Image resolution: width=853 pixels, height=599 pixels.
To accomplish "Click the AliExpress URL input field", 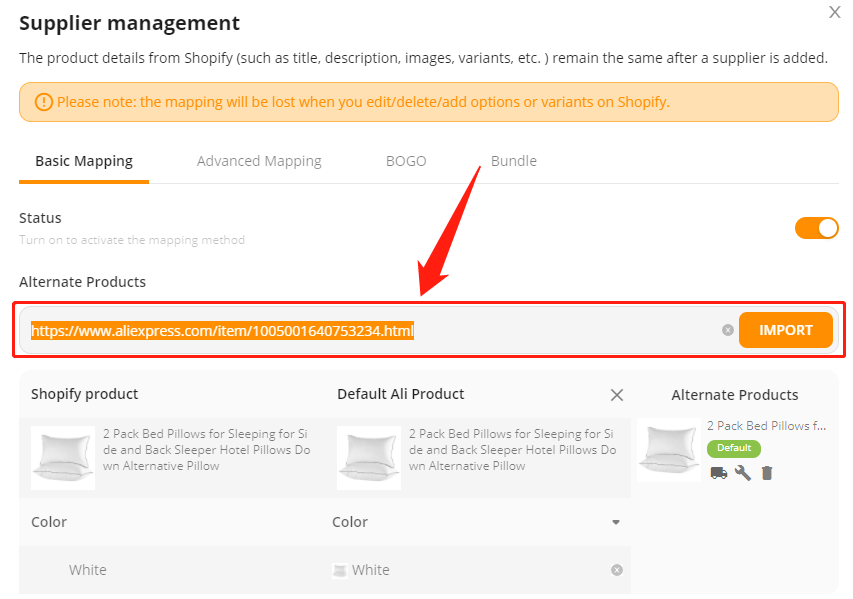I will 375,330.
